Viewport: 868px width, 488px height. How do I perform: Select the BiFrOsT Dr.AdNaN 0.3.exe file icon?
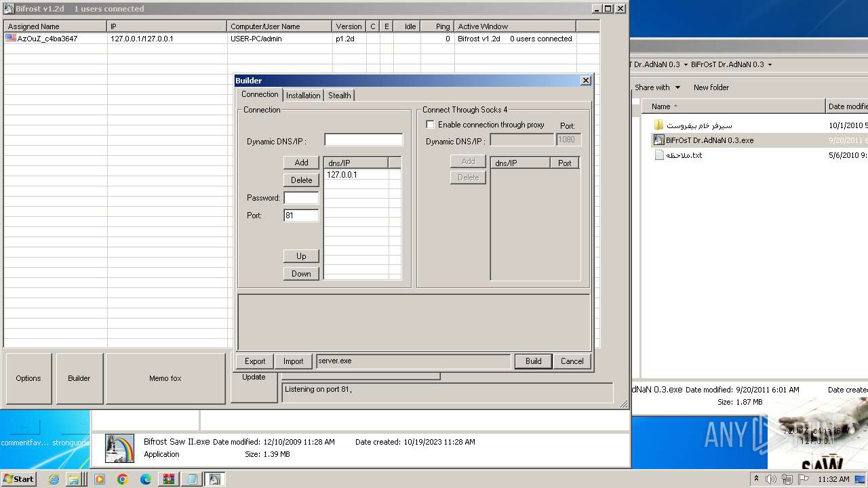click(x=658, y=140)
